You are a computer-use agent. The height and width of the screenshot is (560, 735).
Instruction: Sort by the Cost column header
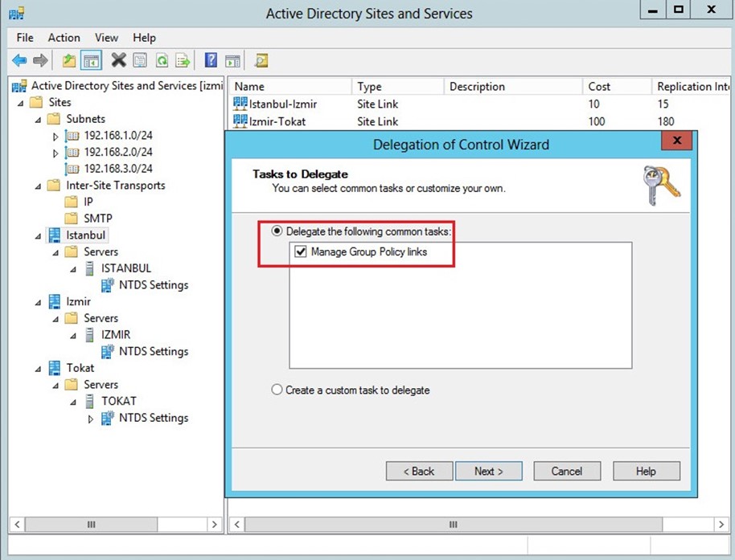(618, 87)
